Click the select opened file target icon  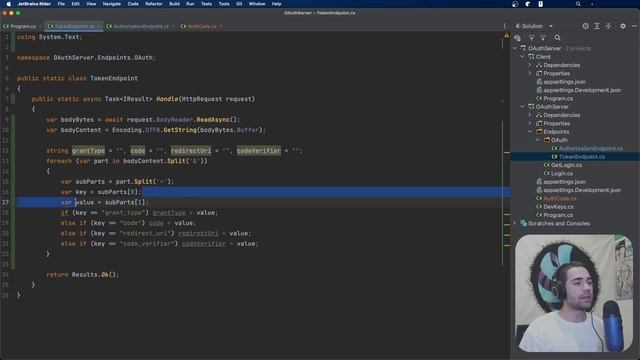[585, 26]
